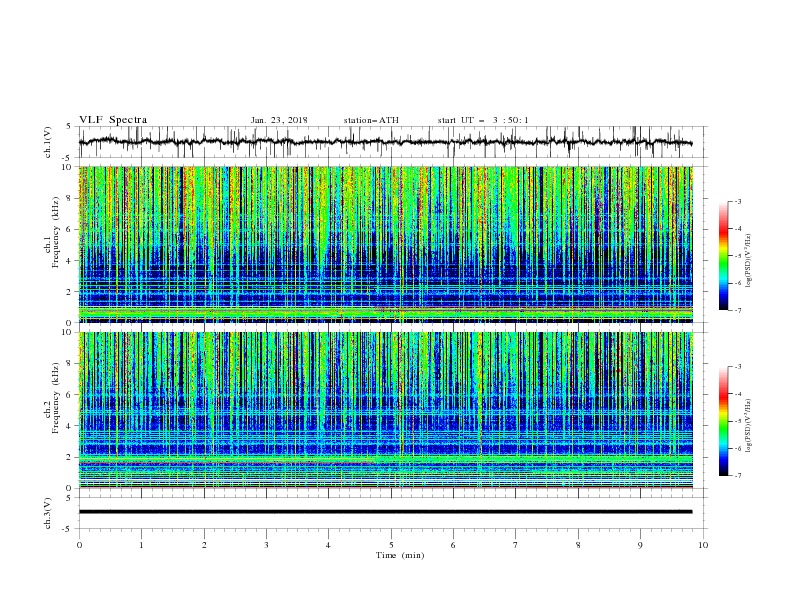Click the ch.3(V) axis label
This screenshot has height=612, width=792.
48,513
